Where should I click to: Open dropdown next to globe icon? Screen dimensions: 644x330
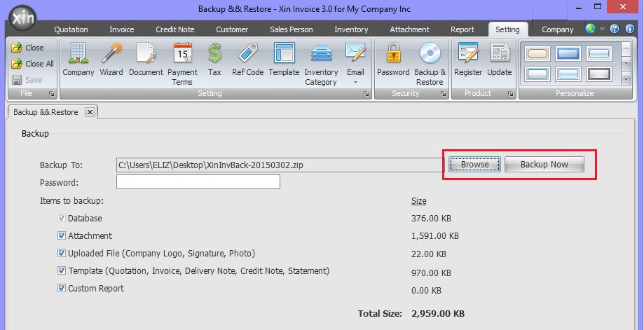point(602,29)
